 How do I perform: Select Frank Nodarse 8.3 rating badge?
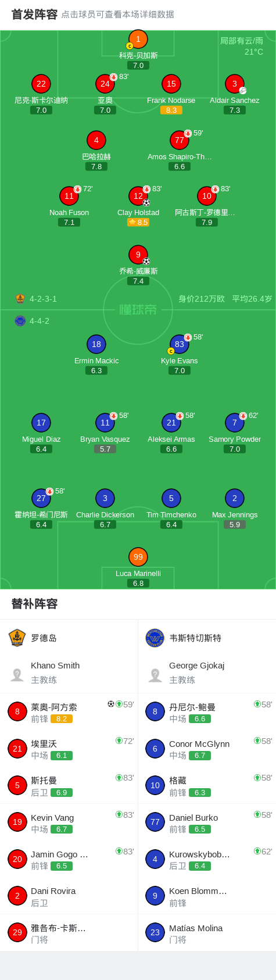(171, 110)
